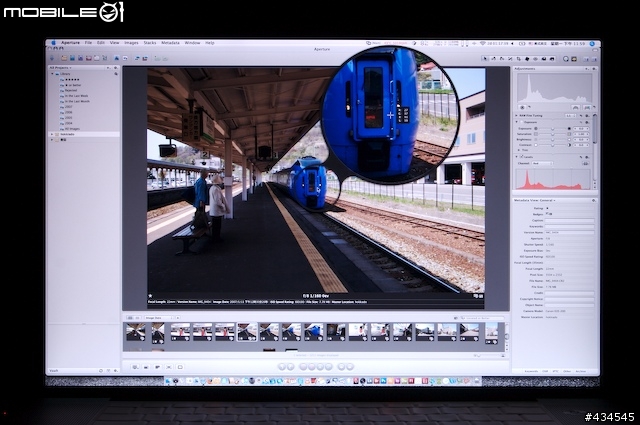The width and height of the screenshot is (640, 425).
Task: Toggle the Loupe tool icon
Action: tap(566, 59)
